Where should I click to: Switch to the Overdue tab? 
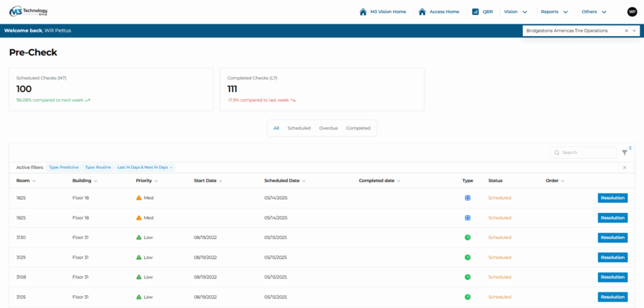coord(328,128)
